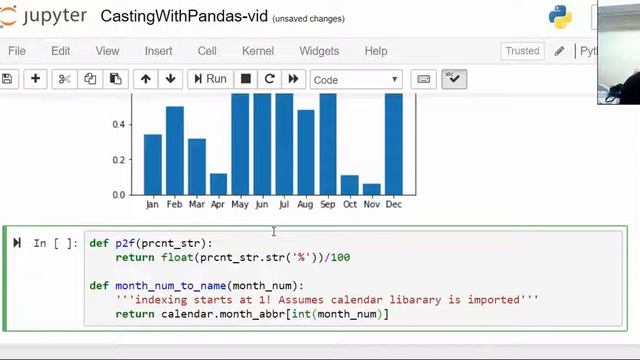Open the Widgets menu
This screenshot has height=360, width=640.
point(319,51)
